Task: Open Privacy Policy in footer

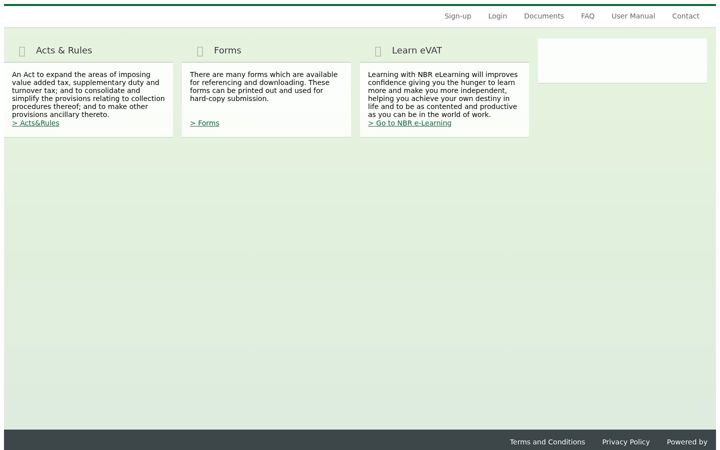Action: click(625, 442)
